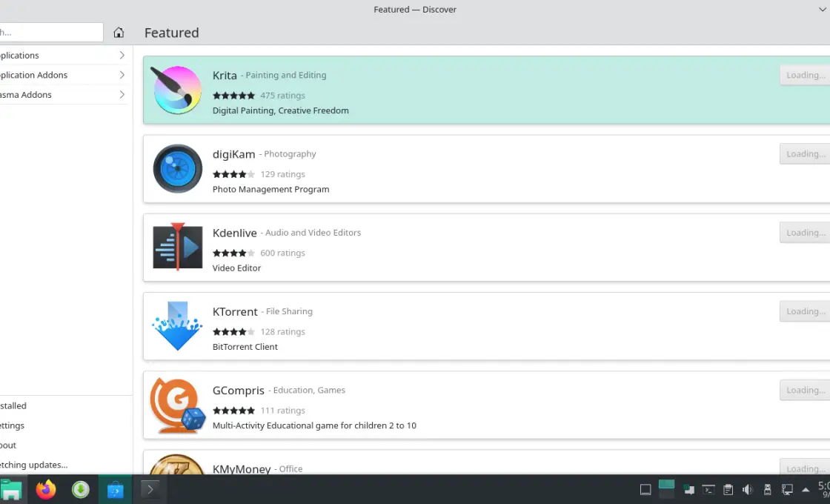Click the KTorrent app name
Viewport: 830px width, 504px height.
click(235, 312)
